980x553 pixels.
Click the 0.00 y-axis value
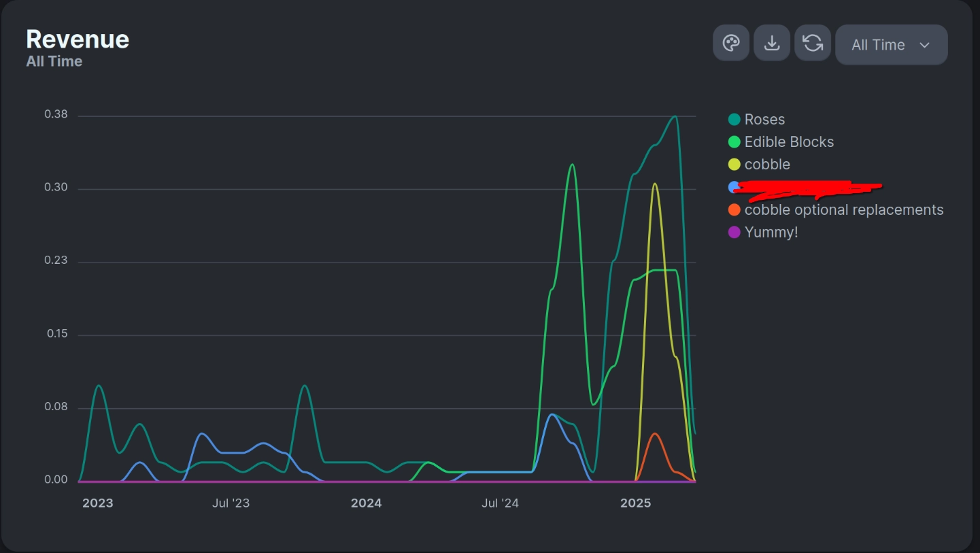tap(56, 480)
